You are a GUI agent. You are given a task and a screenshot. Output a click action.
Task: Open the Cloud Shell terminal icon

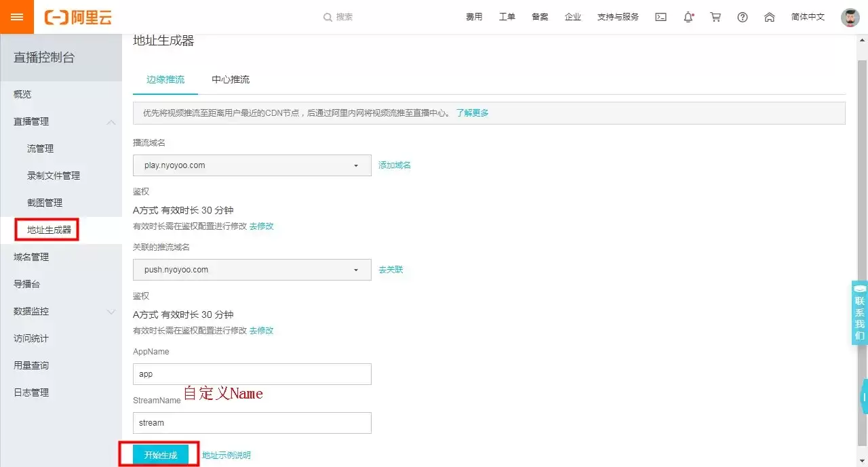(660, 17)
